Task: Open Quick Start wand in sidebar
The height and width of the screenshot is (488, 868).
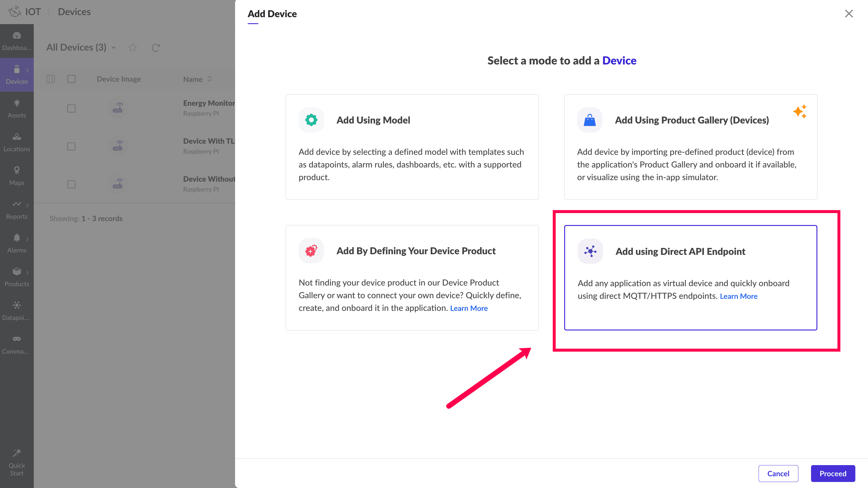Action: [x=17, y=462]
